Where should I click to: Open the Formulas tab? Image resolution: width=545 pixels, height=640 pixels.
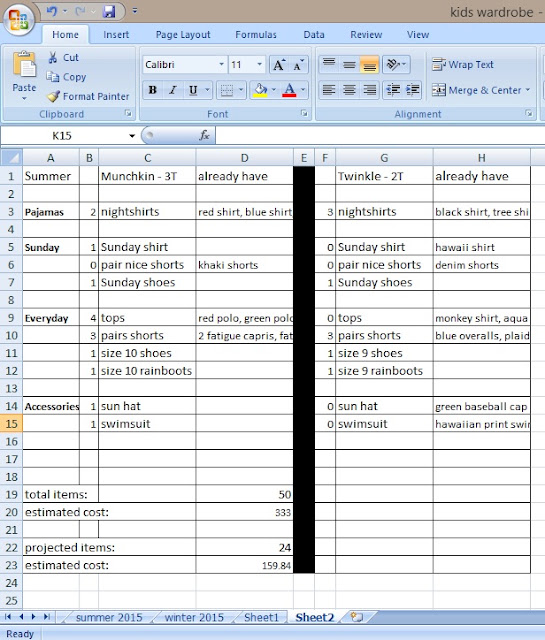click(x=256, y=35)
